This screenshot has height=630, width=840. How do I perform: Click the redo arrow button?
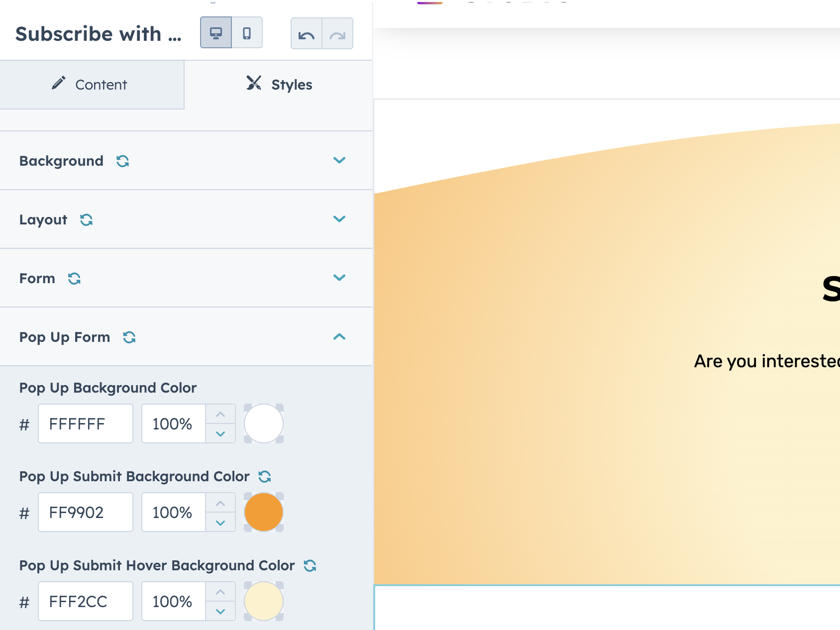(337, 34)
